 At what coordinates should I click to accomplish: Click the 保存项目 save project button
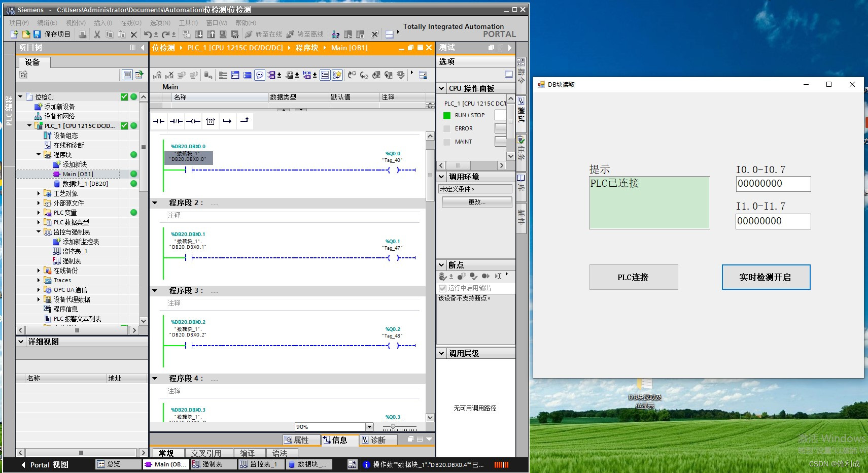pyautogui.click(x=52, y=34)
